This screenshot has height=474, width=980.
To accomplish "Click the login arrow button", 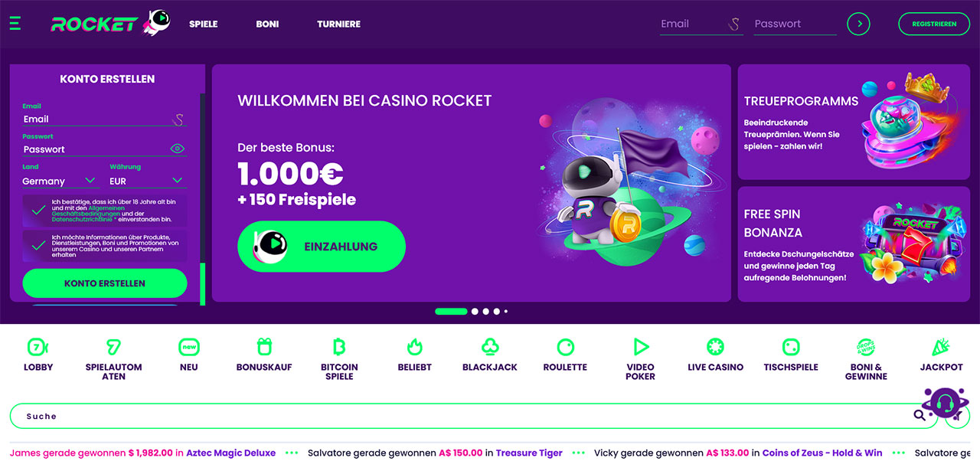I will tap(859, 24).
